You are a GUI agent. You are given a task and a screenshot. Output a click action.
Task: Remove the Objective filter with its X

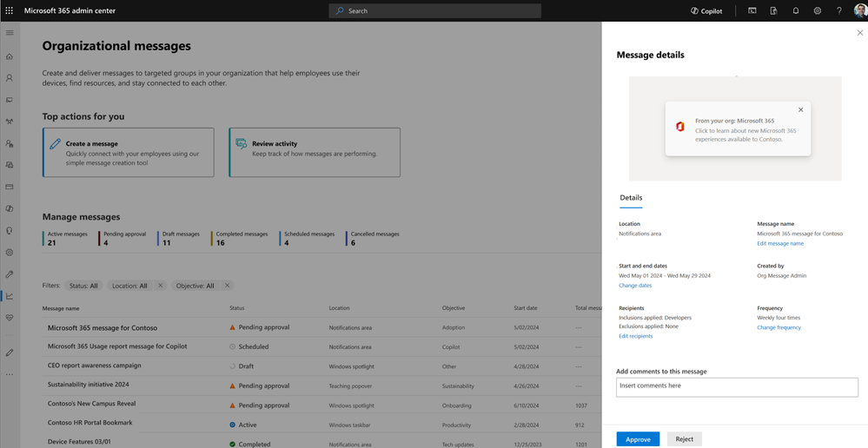pos(227,286)
